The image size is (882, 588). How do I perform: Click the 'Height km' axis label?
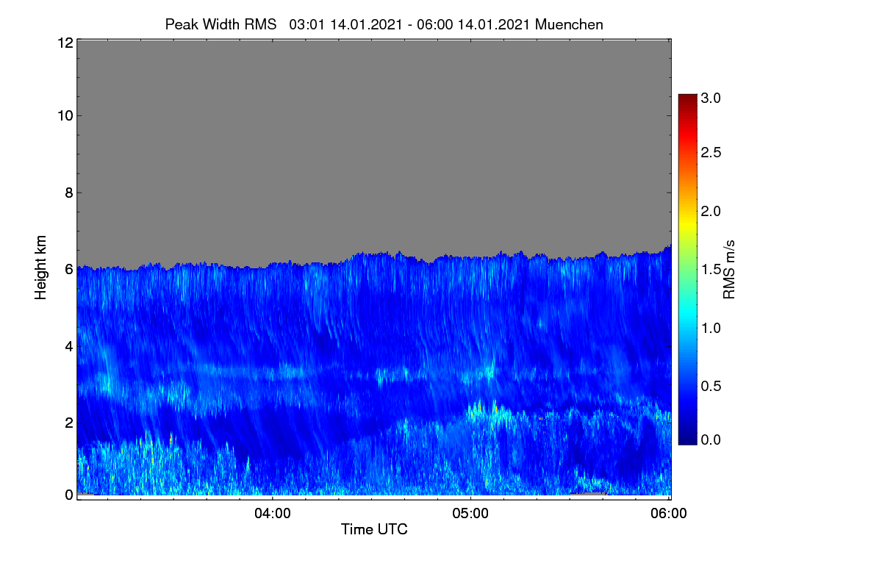coord(40,266)
